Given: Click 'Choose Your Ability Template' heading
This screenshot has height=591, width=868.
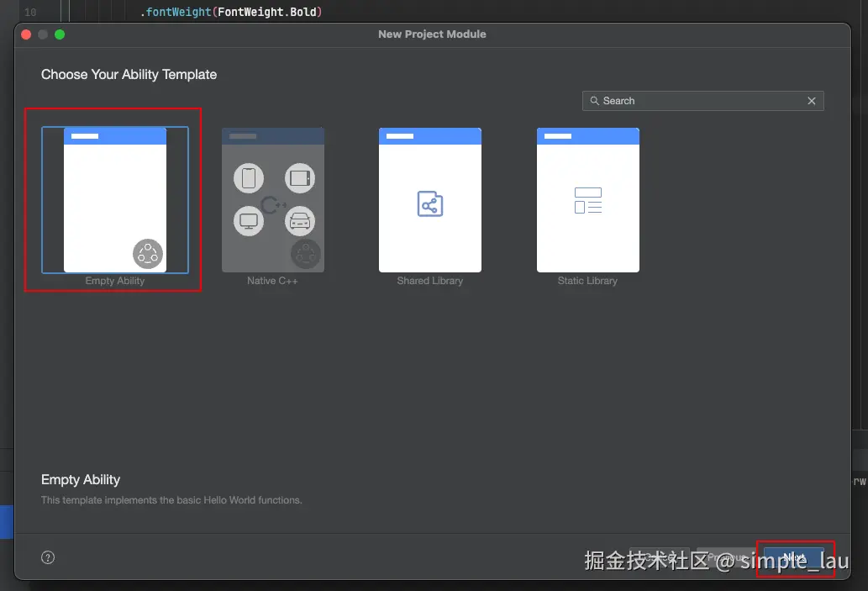Looking at the screenshot, I should (129, 74).
